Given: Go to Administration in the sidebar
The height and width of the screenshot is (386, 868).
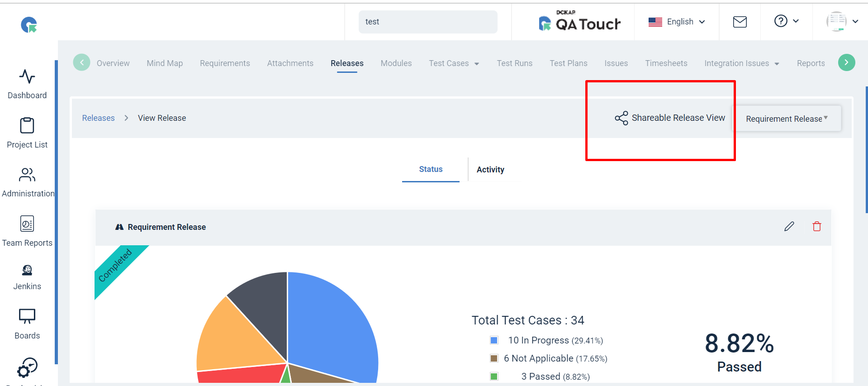Looking at the screenshot, I should pos(28,182).
